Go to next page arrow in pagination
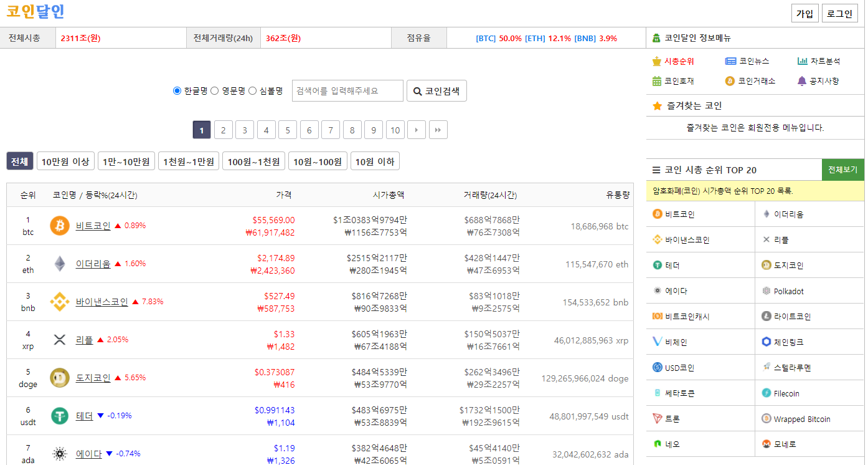The width and height of the screenshot is (868, 465). [417, 130]
